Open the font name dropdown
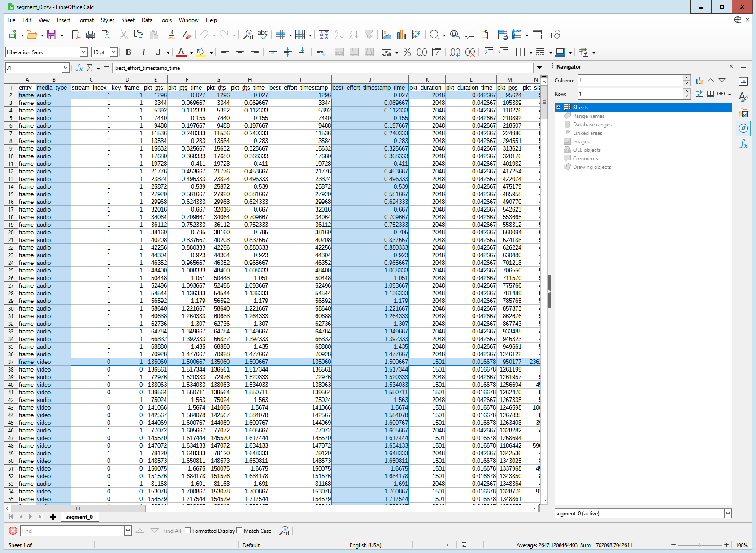 coord(83,52)
